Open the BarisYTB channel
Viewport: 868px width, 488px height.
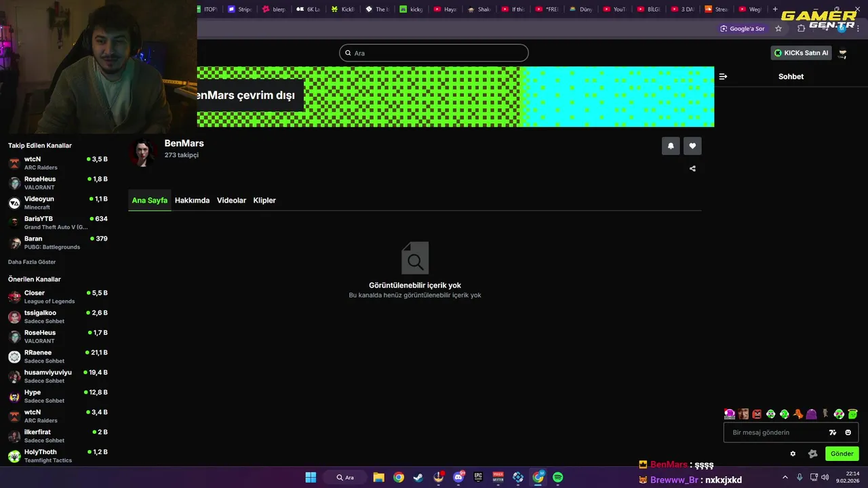pyautogui.click(x=58, y=223)
